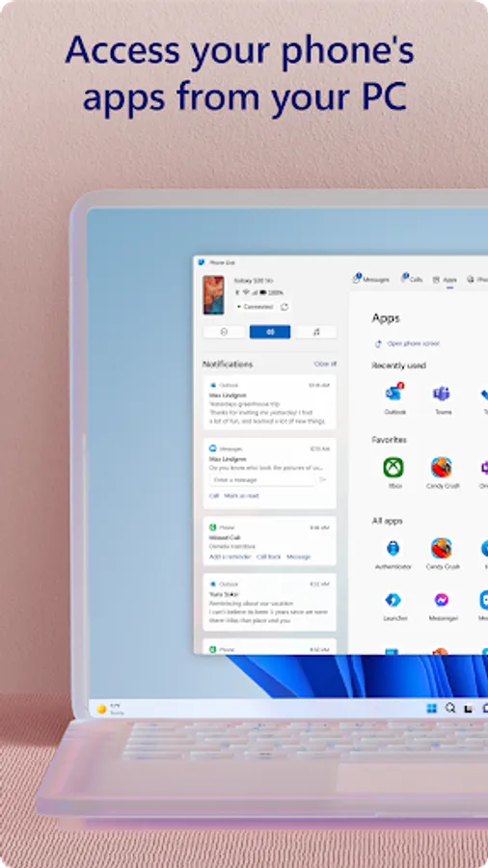Switch to the Calls tab
The height and width of the screenshot is (868, 488).
click(x=412, y=279)
